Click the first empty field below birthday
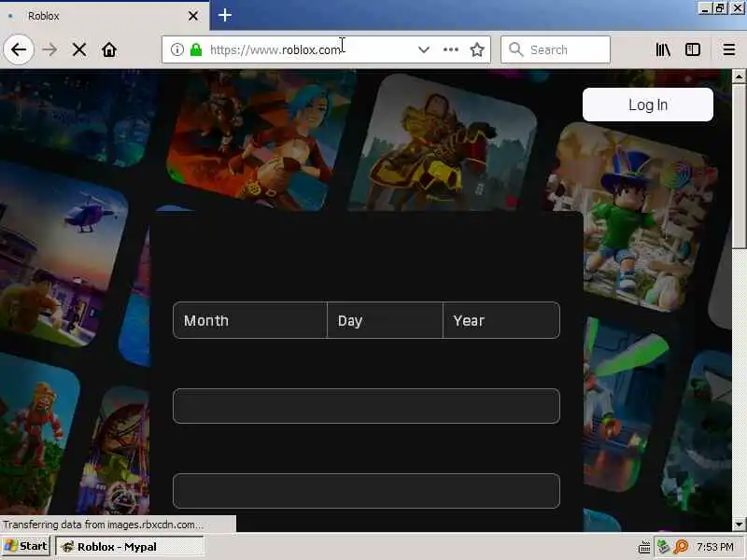 pos(366,406)
